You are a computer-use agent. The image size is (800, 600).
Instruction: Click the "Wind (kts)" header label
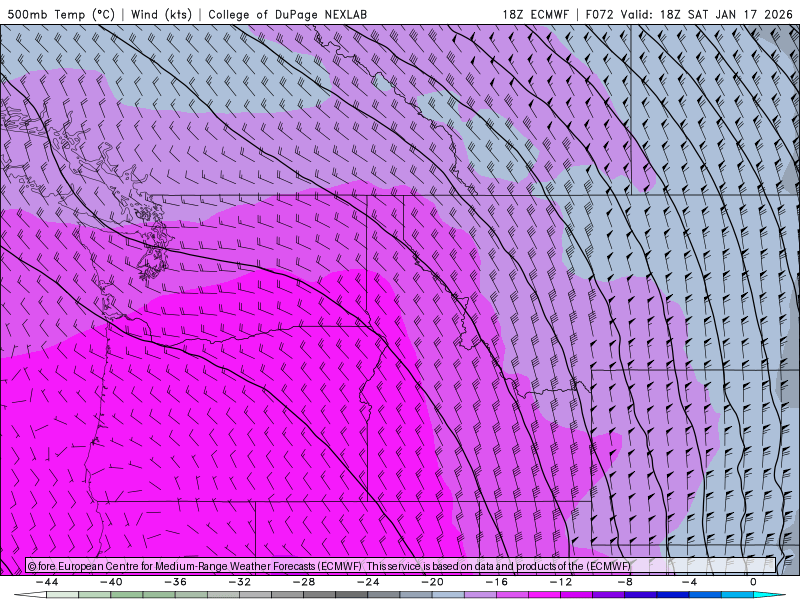point(161,14)
